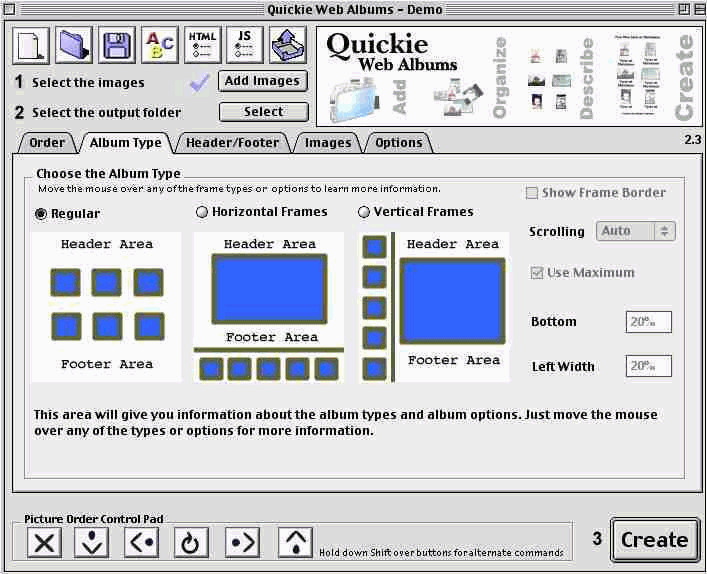
Task: Select the Vertical Frames radio button
Action: click(363, 211)
